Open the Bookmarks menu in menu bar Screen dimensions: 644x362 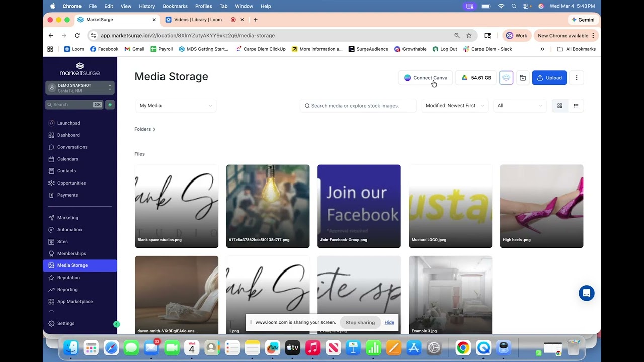point(175,6)
